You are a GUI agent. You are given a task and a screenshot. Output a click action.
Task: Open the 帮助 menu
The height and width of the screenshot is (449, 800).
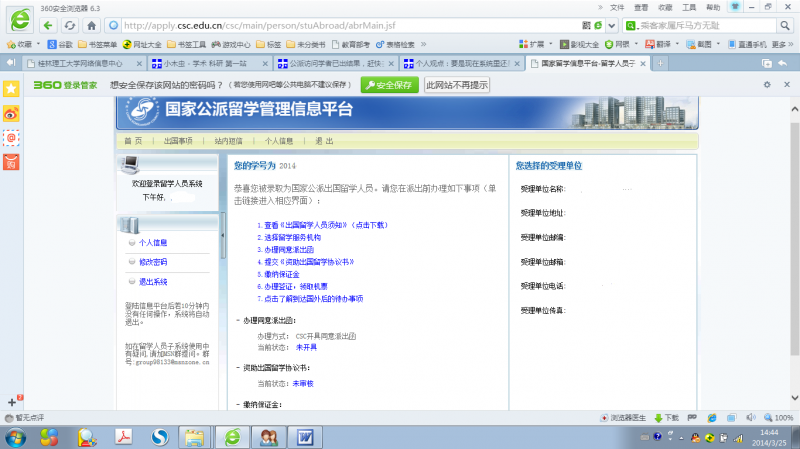713,8
